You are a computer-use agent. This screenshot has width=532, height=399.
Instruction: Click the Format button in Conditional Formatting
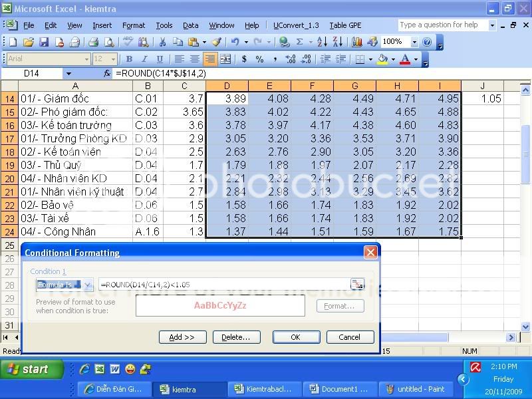340,306
